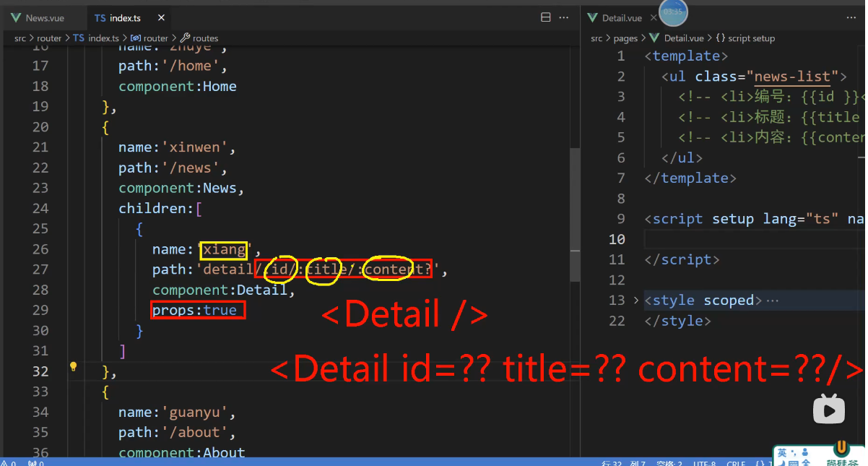The height and width of the screenshot is (466, 868).
Task: Open the 'src' breadcrumb in index.ts
Action: point(20,38)
